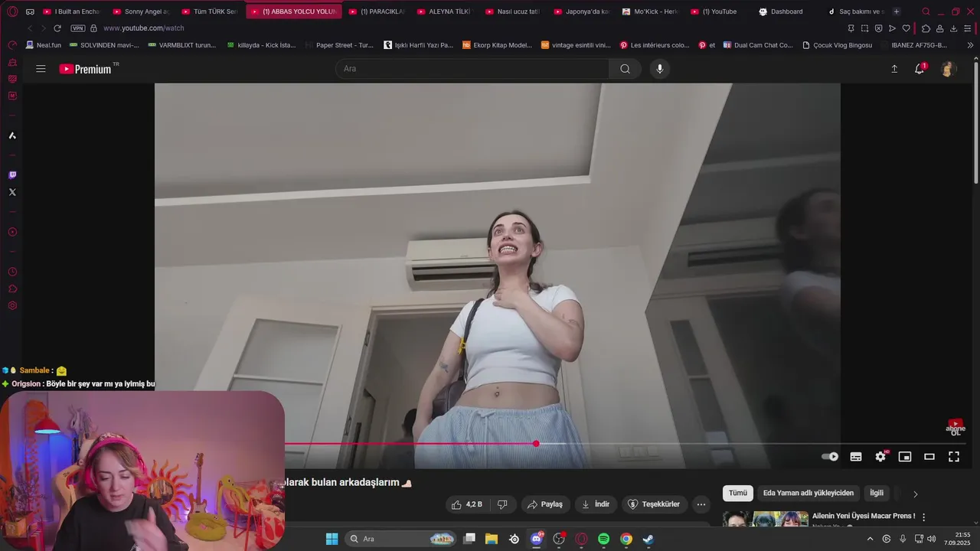Open Spotify from the taskbar
This screenshot has height=551, width=980.
(x=603, y=539)
